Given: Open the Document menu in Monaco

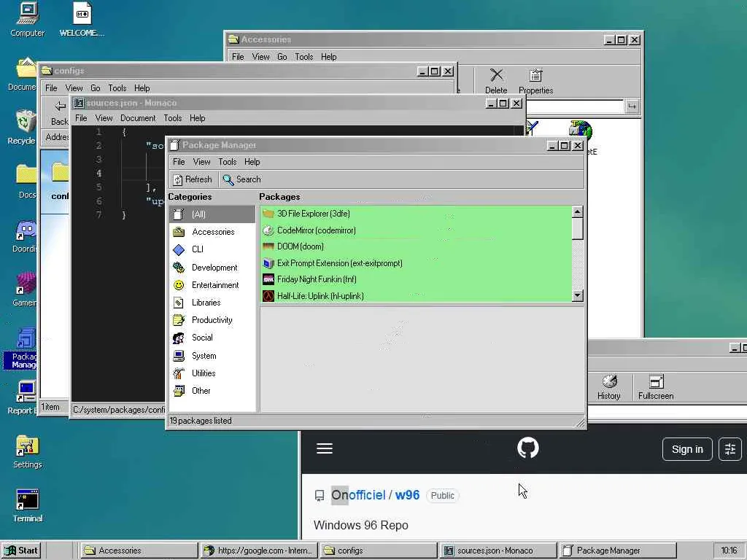Looking at the screenshot, I should point(138,118).
